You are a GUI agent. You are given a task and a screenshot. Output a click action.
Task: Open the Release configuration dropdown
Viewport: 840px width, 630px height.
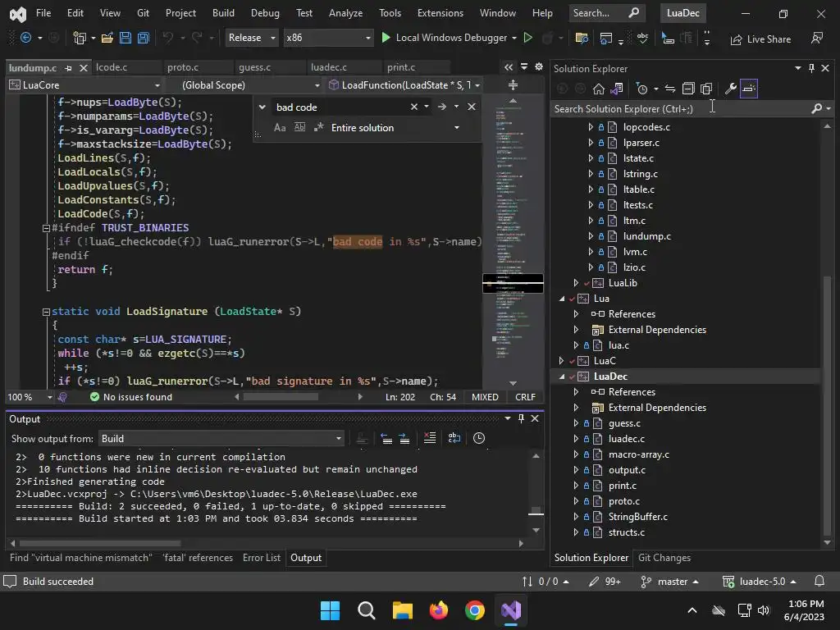pyautogui.click(x=251, y=38)
